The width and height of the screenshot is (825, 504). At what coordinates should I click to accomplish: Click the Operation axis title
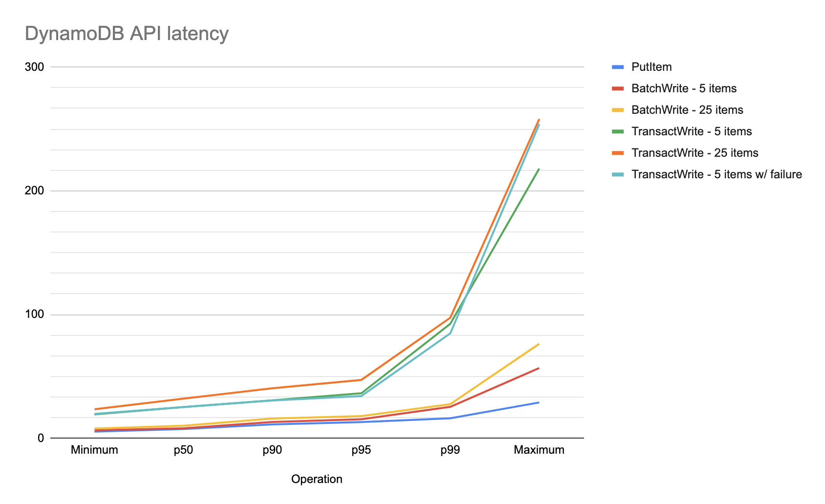tap(317, 479)
